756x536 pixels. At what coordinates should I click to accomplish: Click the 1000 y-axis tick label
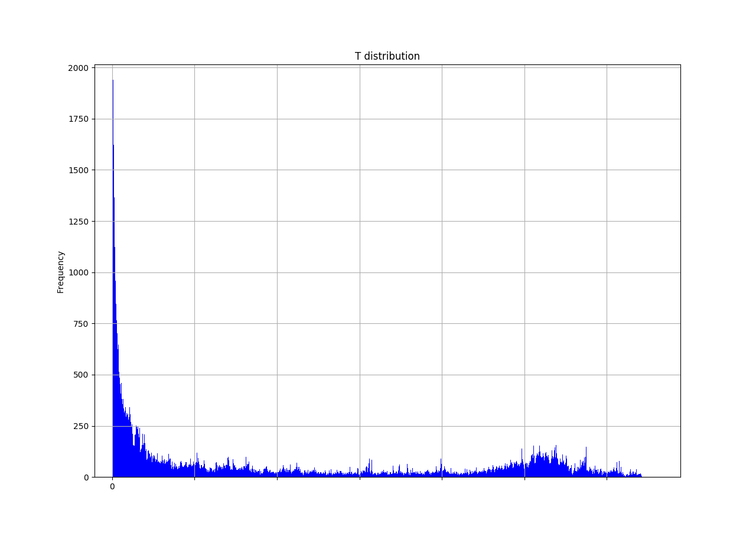click(x=78, y=272)
